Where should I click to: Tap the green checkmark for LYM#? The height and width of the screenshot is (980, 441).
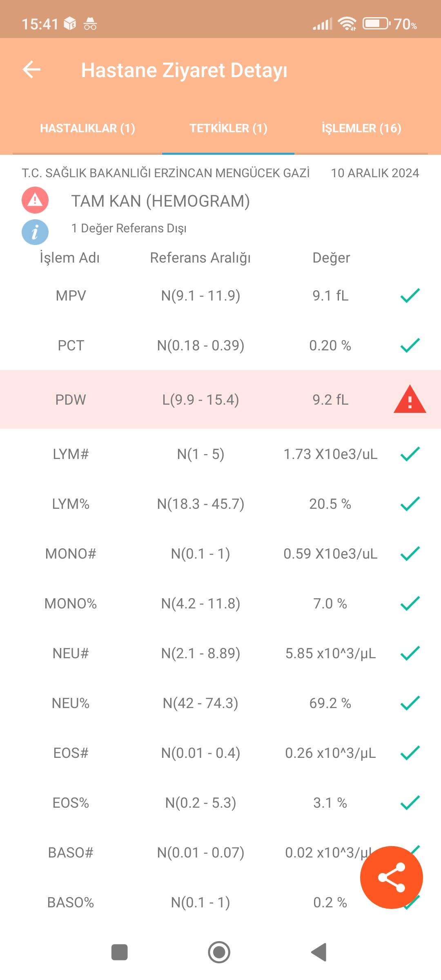410,454
